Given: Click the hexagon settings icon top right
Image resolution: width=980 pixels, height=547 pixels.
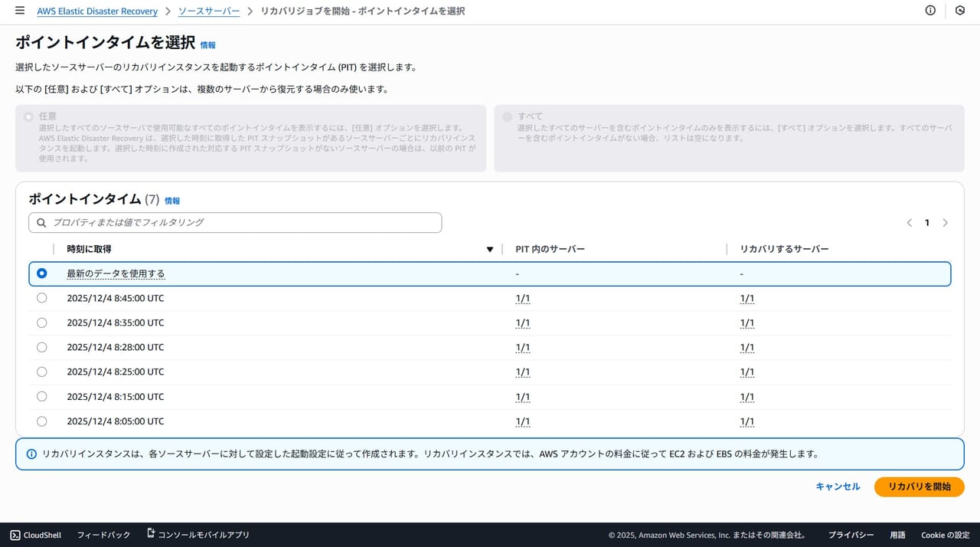Looking at the screenshot, I should pyautogui.click(x=959, y=11).
